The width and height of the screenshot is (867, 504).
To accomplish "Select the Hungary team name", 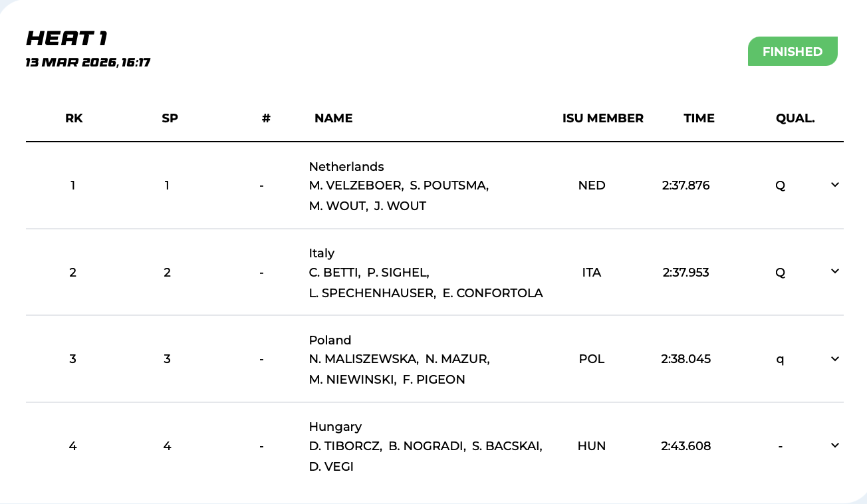I will [x=335, y=426].
